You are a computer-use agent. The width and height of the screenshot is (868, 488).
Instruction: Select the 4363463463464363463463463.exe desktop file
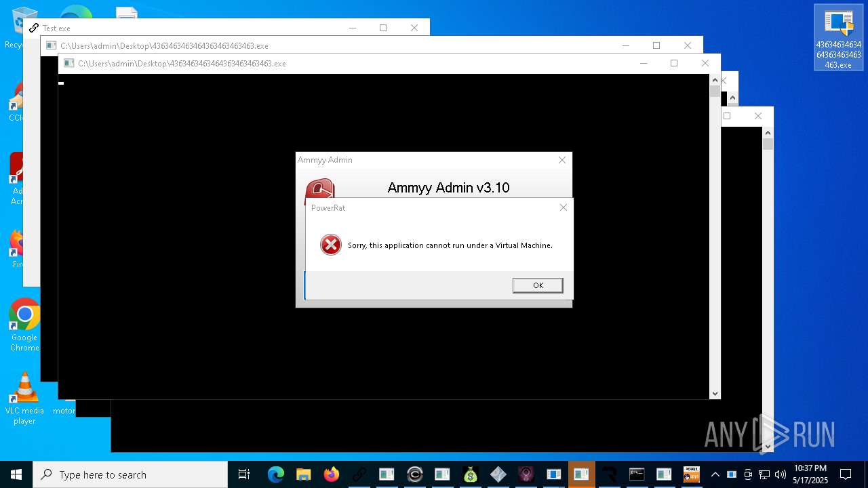tap(839, 37)
